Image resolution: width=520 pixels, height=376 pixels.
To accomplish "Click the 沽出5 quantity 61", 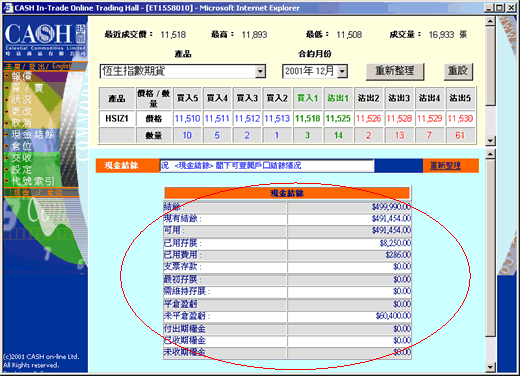I will (x=460, y=135).
